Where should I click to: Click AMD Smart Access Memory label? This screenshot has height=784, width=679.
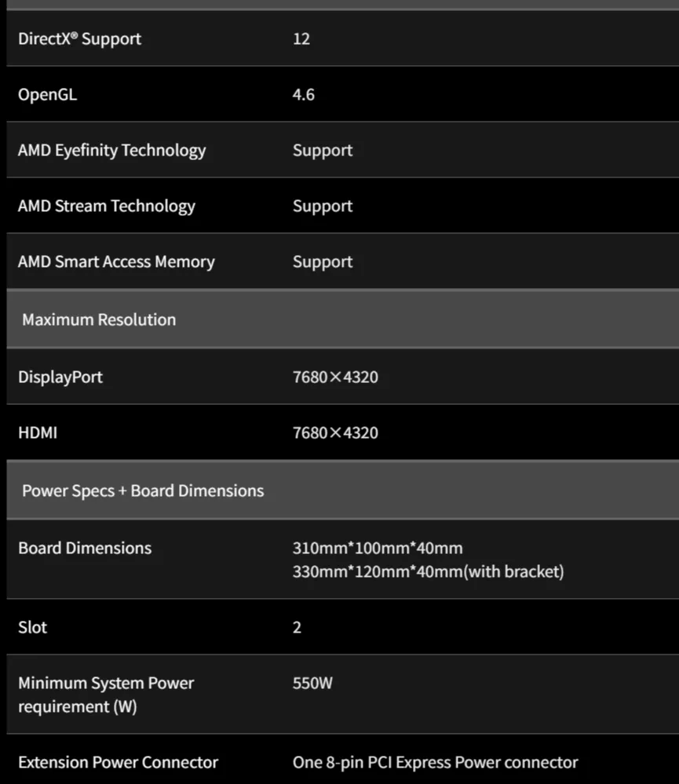116,262
